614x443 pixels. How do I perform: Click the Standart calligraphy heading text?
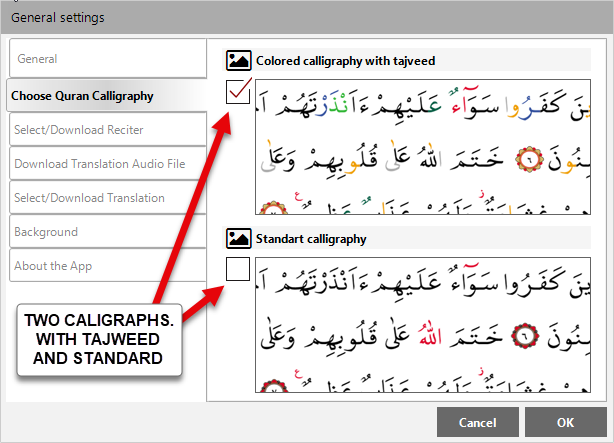[311, 239]
